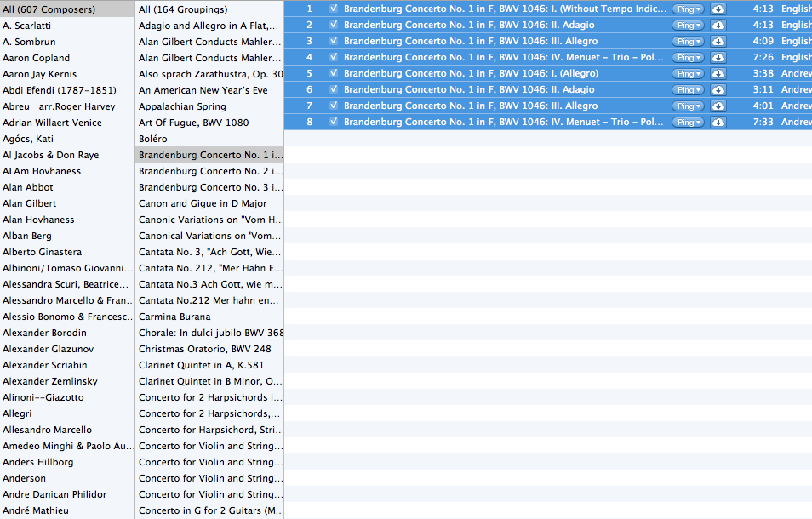The height and width of the screenshot is (519, 812).
Task: Click the cloud download icon on track 3
Action: pos(718,41)
